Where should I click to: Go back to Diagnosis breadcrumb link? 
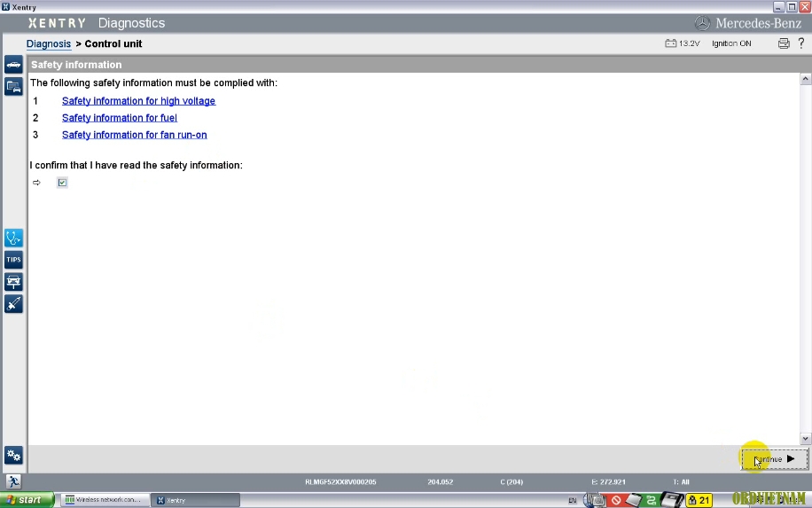coord(49,44)
